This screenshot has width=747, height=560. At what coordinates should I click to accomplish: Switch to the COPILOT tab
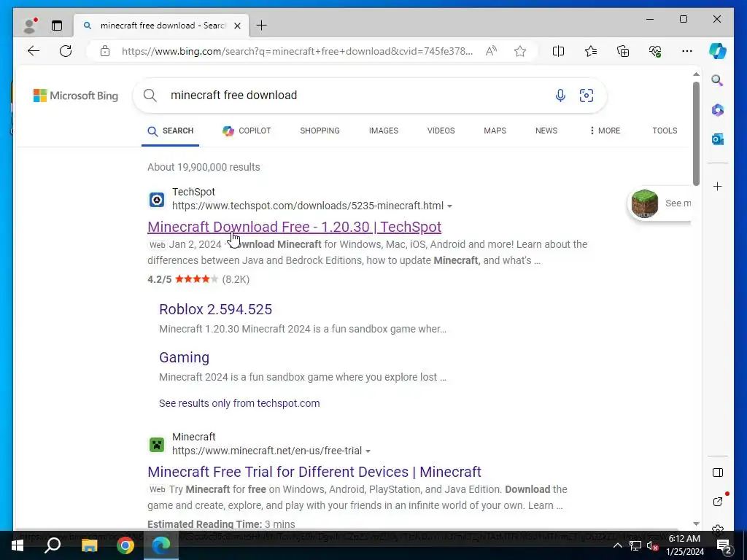247,131
